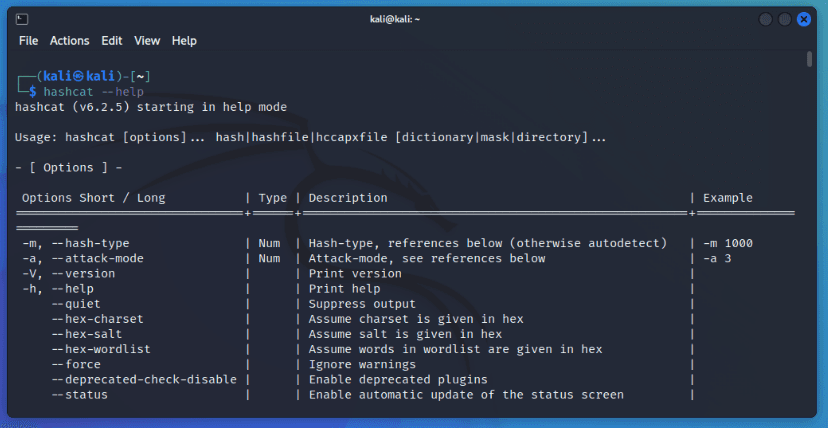Click the 'Usage: hashcat [options]...' line
Image resolution: width=828 pixels, height=428 pixels.
(x=310, y=138)
